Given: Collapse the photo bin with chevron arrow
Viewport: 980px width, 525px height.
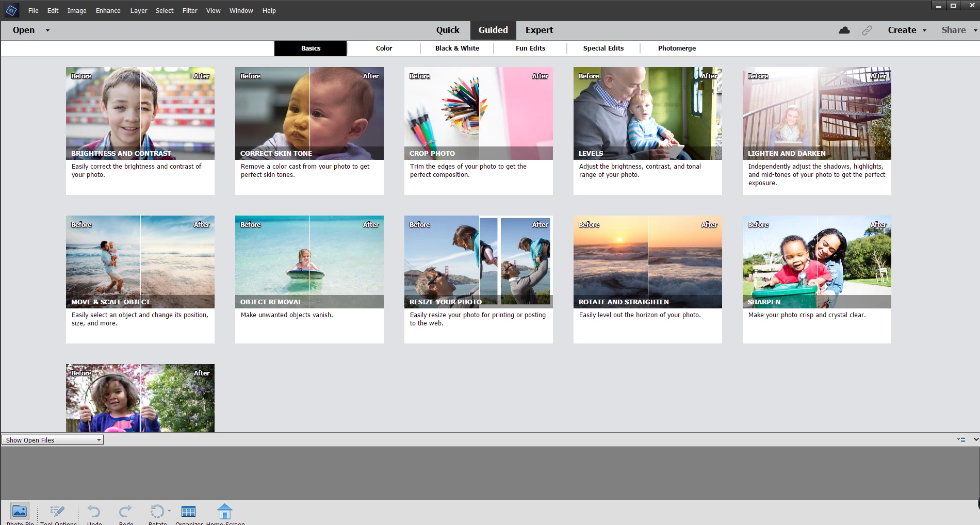Looking at the screenshot, I should coord(975,439).
